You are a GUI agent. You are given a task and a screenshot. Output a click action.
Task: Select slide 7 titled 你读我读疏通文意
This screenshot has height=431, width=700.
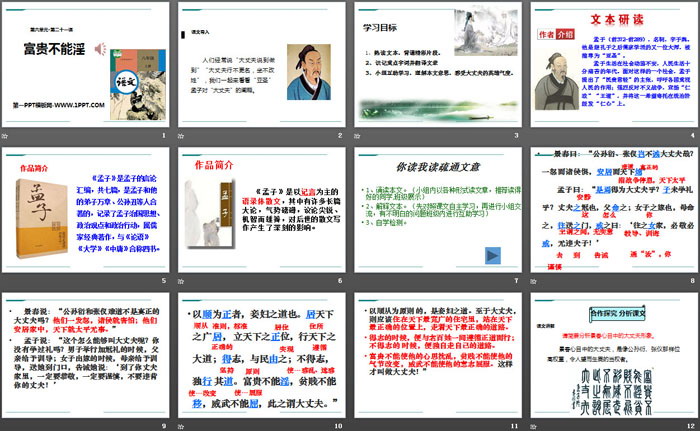pos(438,210)
